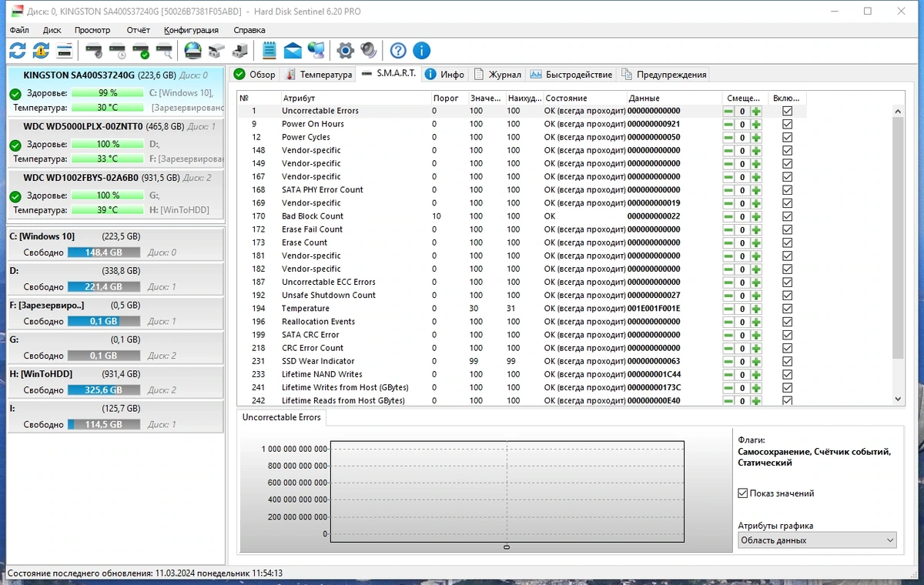
Task: Click the disk with magnifier toolbar icon
Action: click(x=164, y=51)
